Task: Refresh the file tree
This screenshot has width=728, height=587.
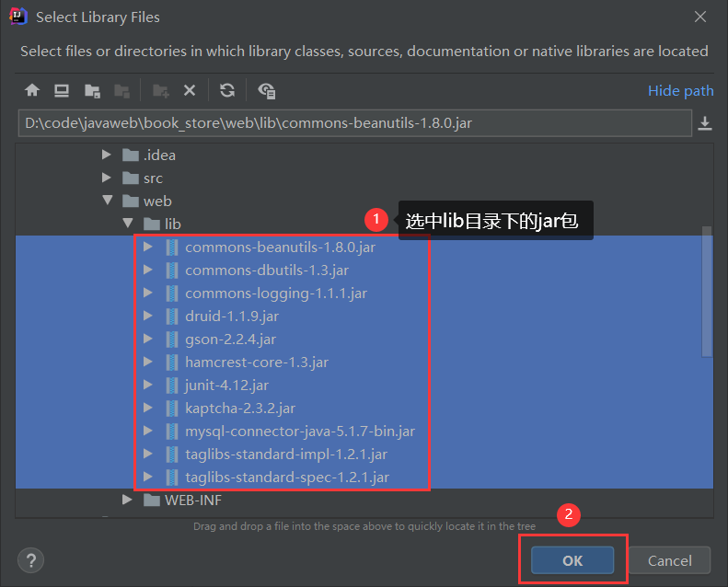Action: coord(227,90)
